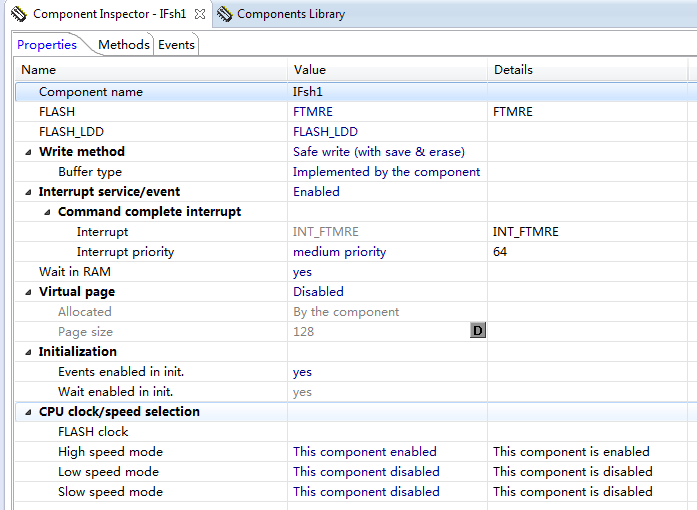Click the Component Inspector tab icon
The image size is (697, 510).
coord(18,14)
